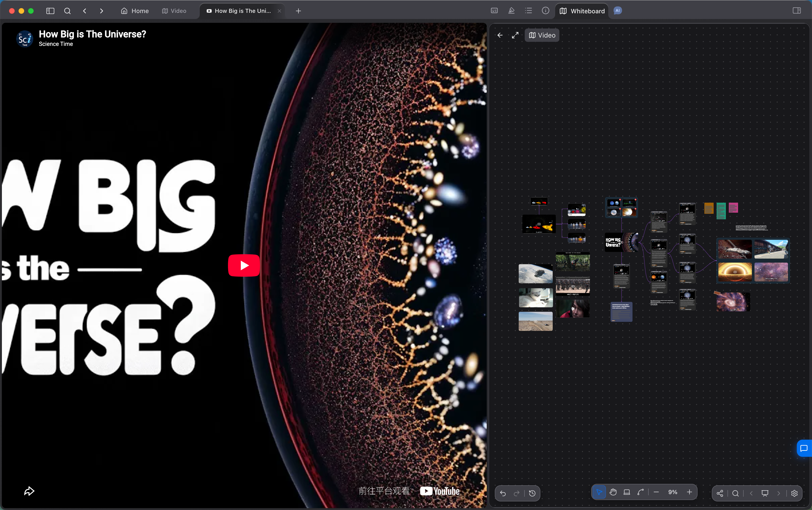
Task: Open the highlighter annotation icon
Action: pos(511,10)
